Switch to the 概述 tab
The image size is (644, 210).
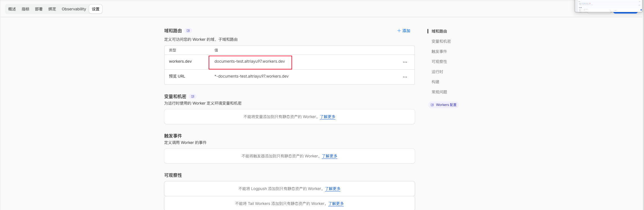point(12,9)
